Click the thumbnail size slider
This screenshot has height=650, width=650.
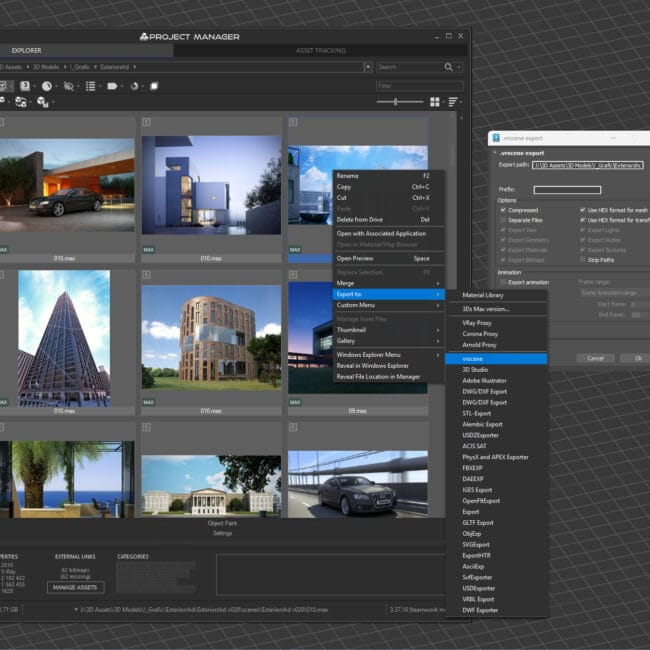tap(400, 102)
